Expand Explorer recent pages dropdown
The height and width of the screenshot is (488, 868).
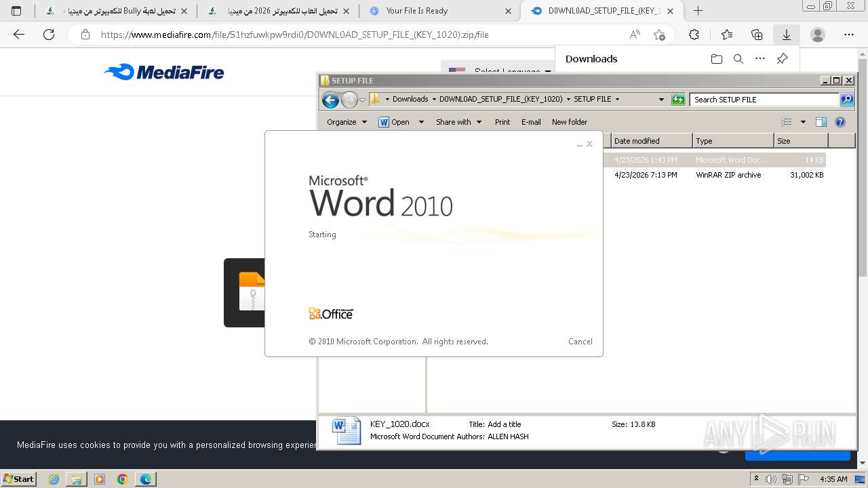pyautogui.click(x=362, y=100)
